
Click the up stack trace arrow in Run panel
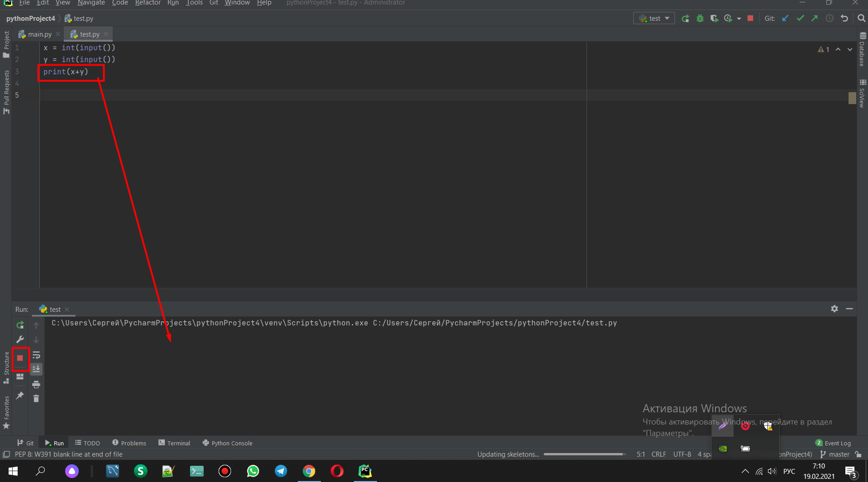[x=36, y=325]
